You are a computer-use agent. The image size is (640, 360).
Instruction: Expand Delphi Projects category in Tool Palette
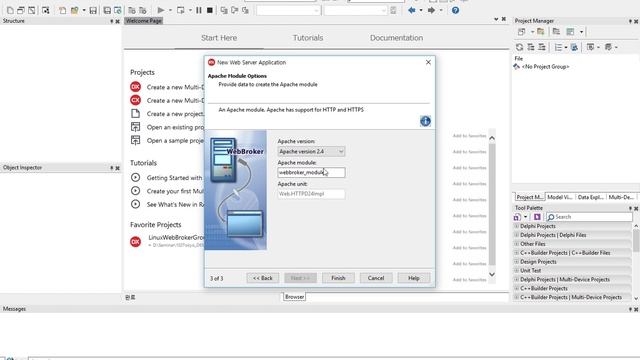pos(516,226)
